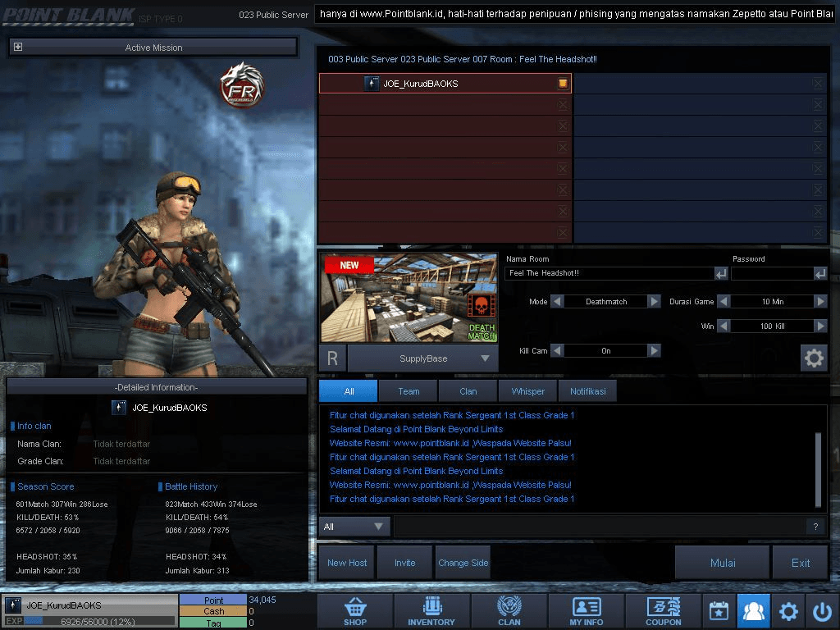Close the second blue team slot
Viewport: 840px width, 630px height.
click(x=818, y=104)
